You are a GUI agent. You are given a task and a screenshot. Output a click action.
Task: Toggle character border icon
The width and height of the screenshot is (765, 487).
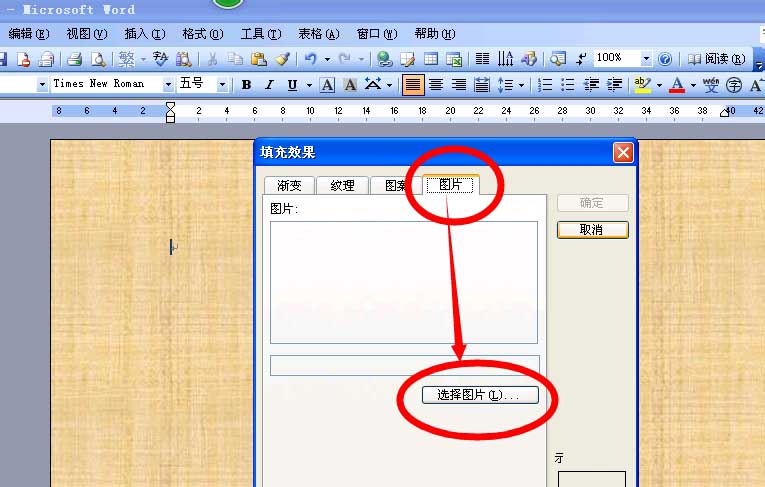click(x=327, y=85)
